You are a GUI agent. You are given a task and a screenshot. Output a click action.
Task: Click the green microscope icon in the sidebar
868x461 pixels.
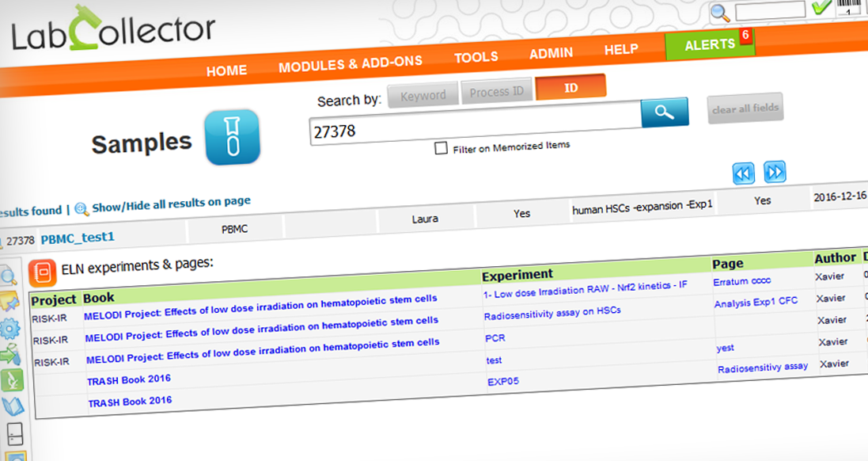point(12,380)
